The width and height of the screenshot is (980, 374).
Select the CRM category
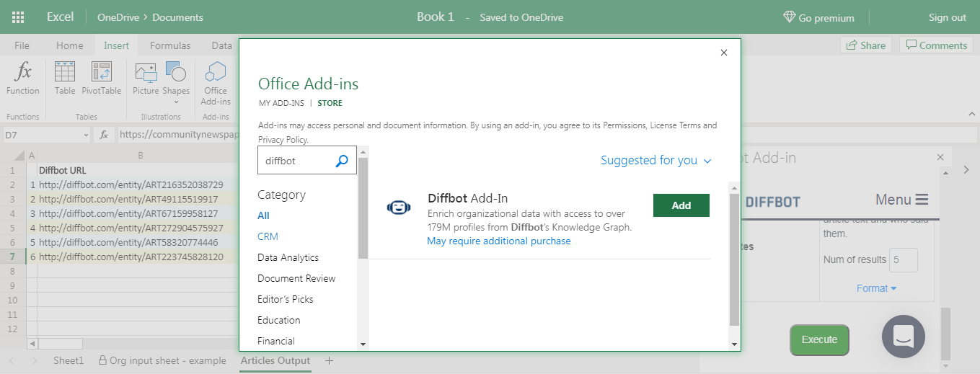pyautogui.click(x=268, y=236)
